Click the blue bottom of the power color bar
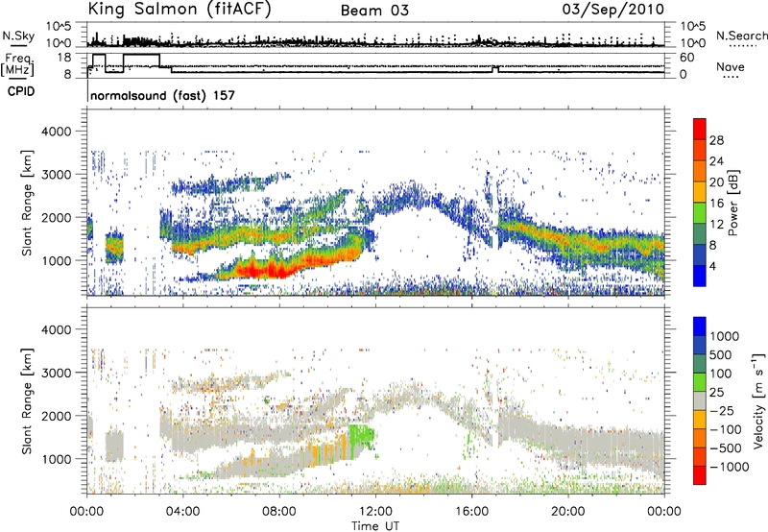Screen dimensions: 768x532 point(700,278)
